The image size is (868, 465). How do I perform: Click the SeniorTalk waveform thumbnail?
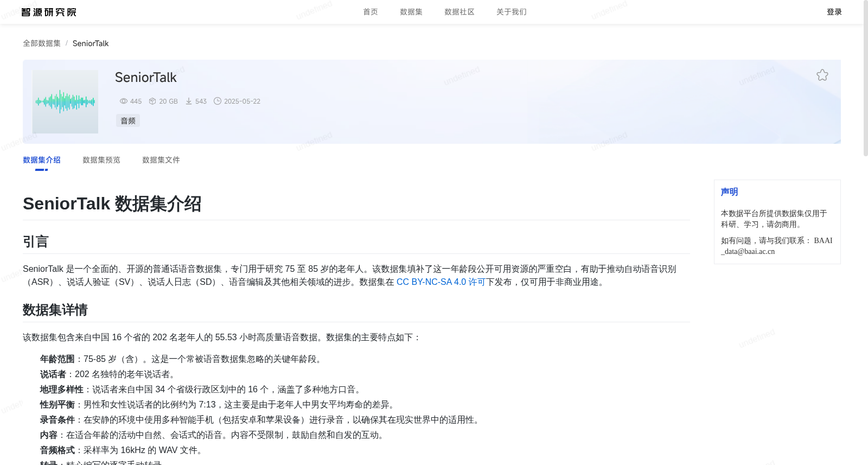pos(65,101)
